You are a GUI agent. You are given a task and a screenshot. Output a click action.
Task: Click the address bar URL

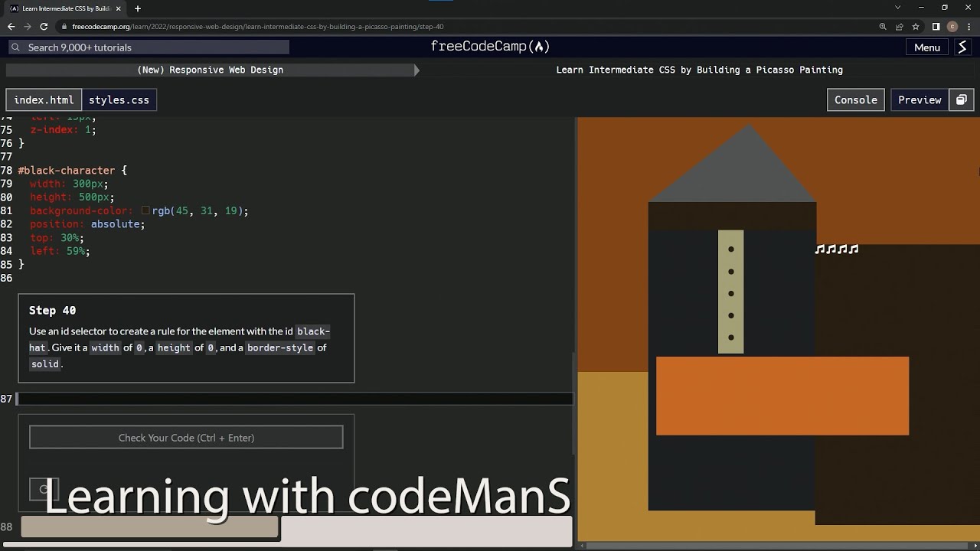[x=258, y=27]
